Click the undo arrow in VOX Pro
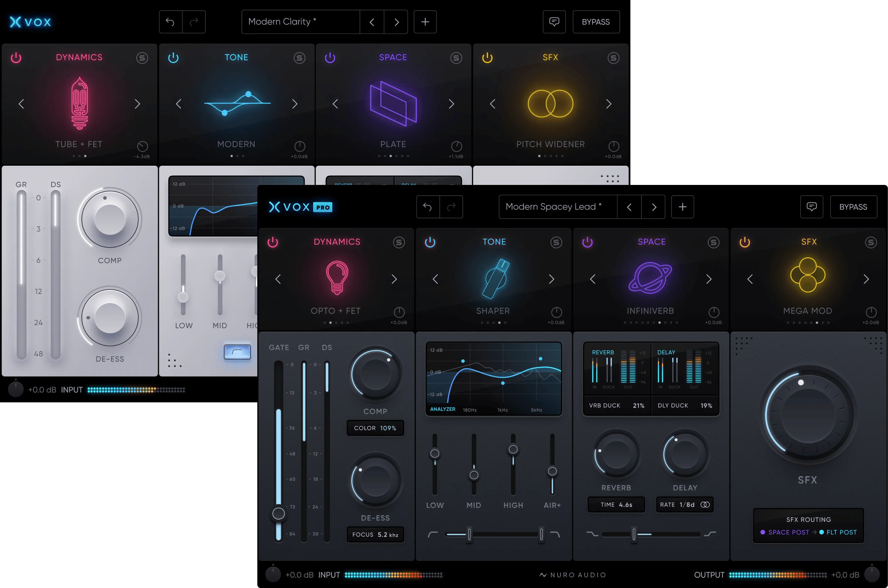This screenshot has height=588, width=888. click(x=428, y=207)
